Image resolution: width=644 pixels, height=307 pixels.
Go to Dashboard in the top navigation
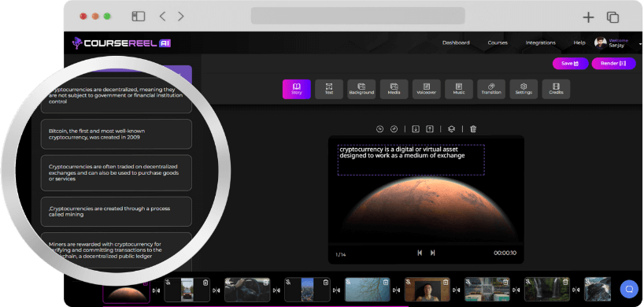(456, 43)
